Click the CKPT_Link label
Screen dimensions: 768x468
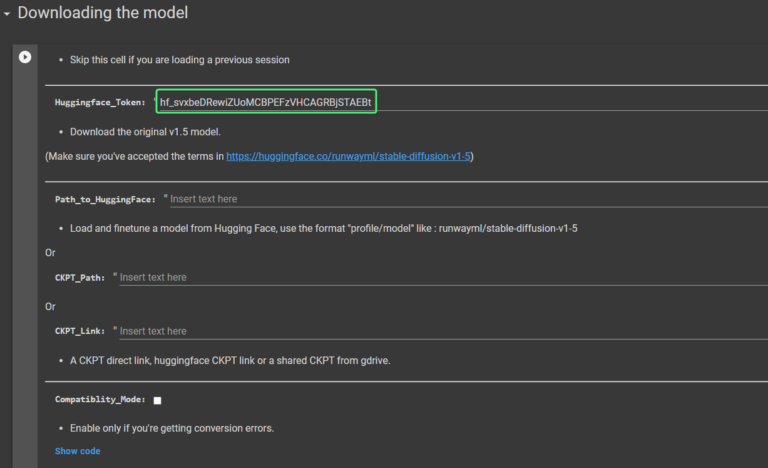click(x=79, y=332)
